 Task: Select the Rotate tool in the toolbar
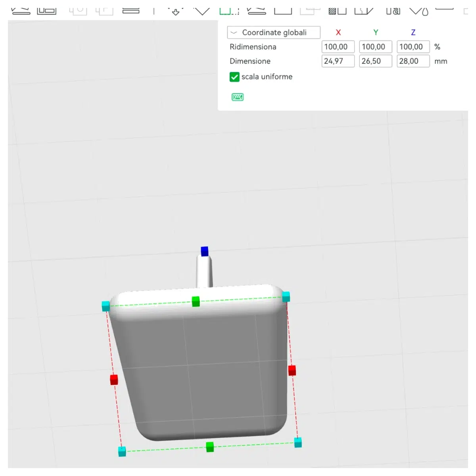[202, 11]
